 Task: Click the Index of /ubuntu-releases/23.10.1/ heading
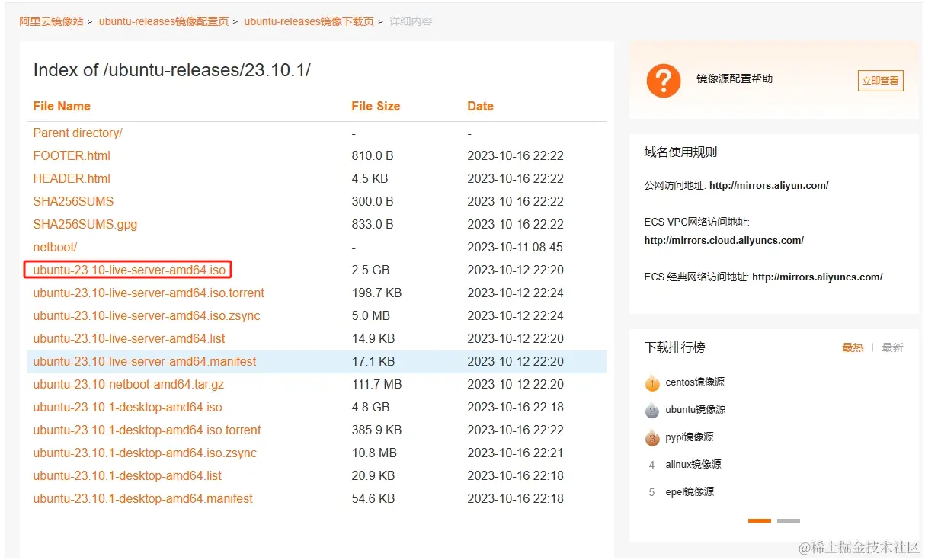coord(172,70)
